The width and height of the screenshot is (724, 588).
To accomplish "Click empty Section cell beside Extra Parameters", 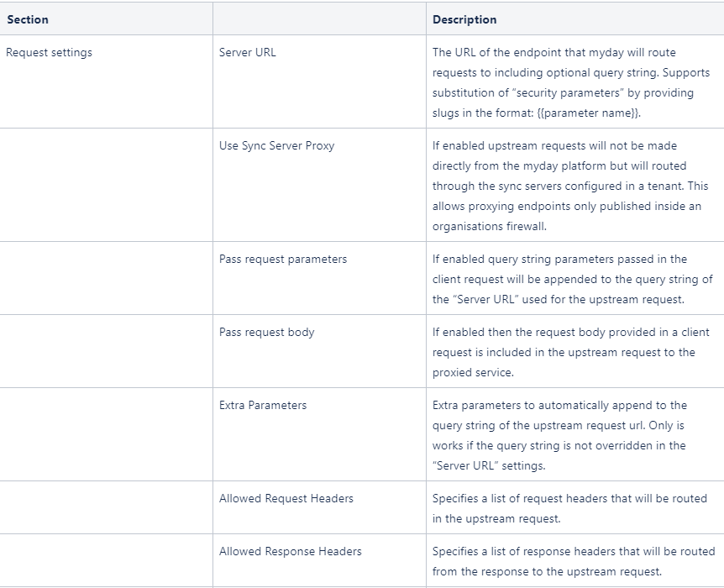I will click(106, 434).
